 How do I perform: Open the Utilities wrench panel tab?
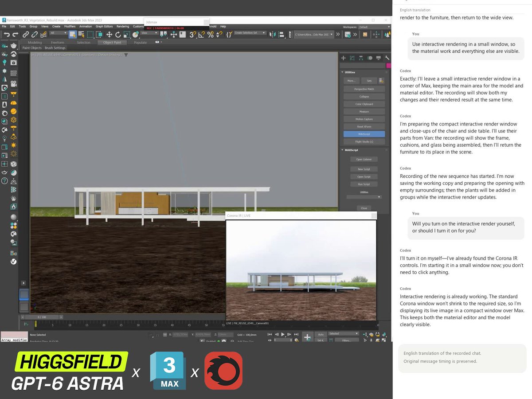(x=387, y=58)
